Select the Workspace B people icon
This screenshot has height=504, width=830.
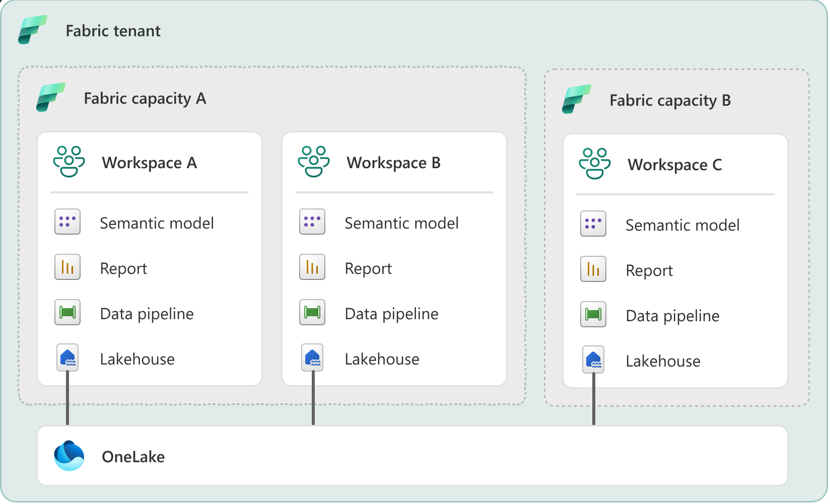[x=314, y=162]
